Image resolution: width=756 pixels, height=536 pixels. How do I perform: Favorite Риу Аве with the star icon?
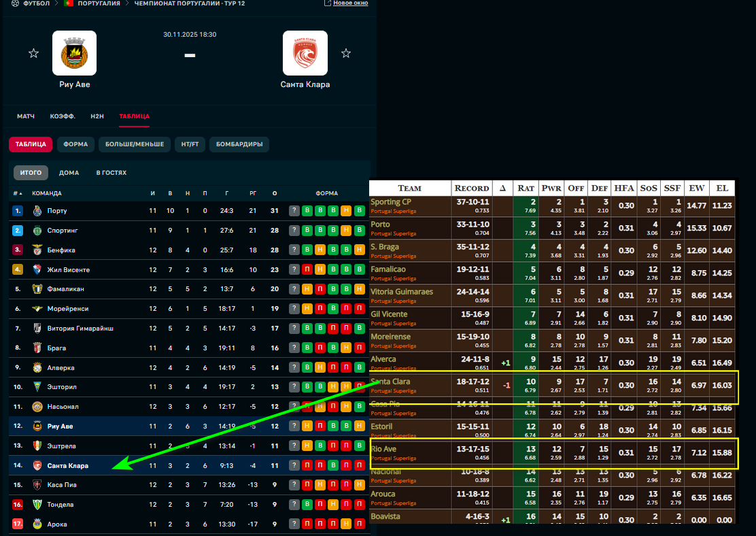pyautogui.click(x=33, y=53)
